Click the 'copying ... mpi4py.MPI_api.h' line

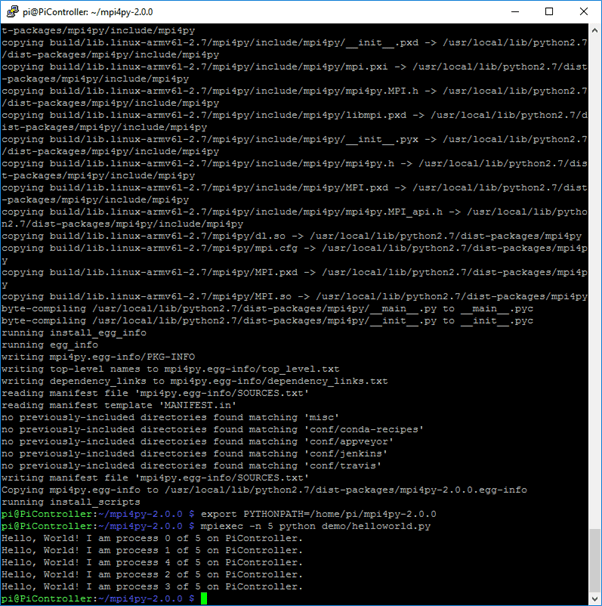tap(294, 218)
